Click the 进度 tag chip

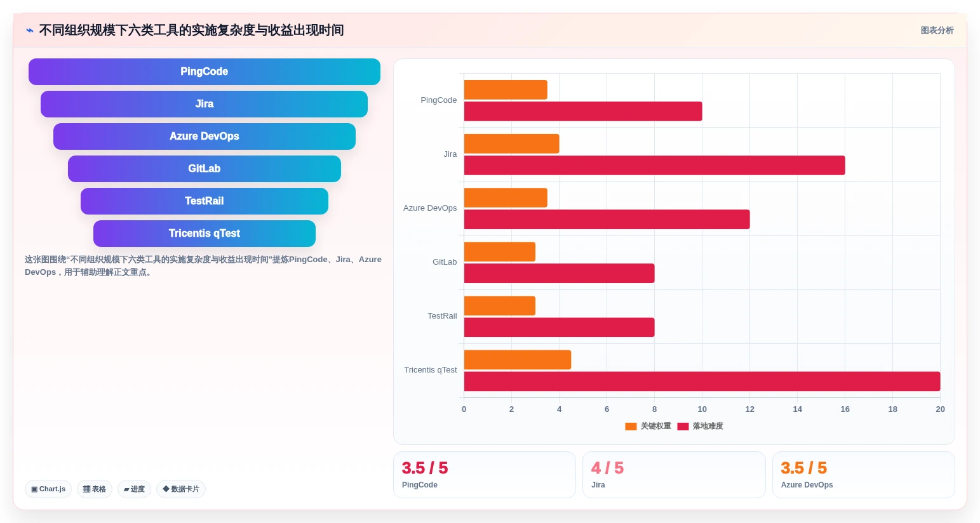pos(134,489)
